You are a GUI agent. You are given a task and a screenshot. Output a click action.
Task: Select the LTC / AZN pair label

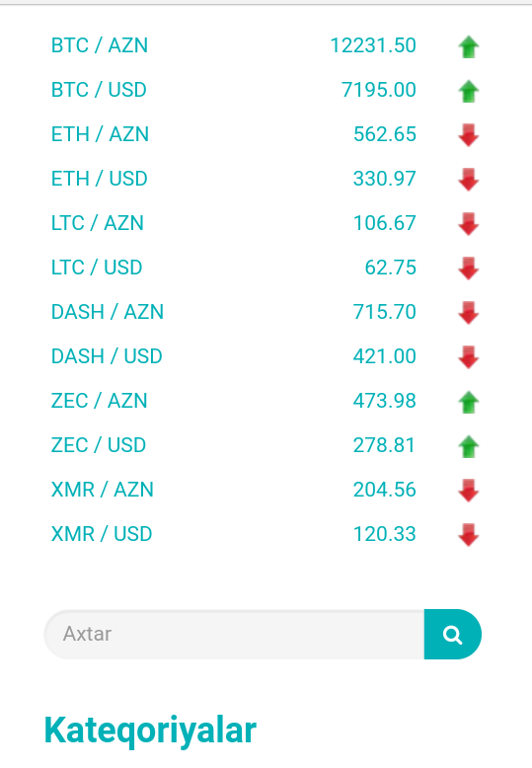point(98,223)
